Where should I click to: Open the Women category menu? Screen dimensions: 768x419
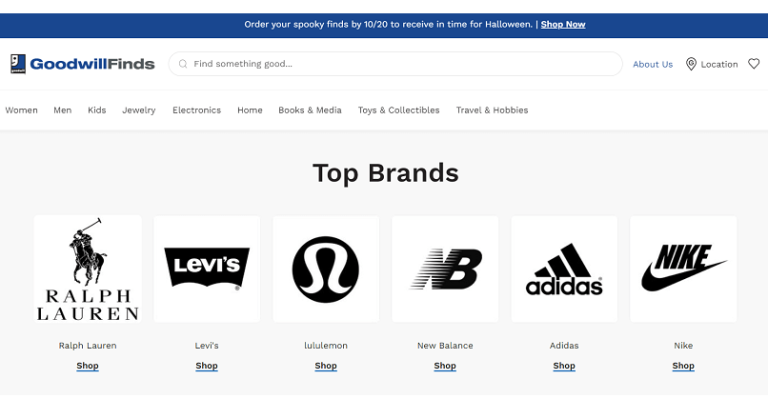click(22, 110)
